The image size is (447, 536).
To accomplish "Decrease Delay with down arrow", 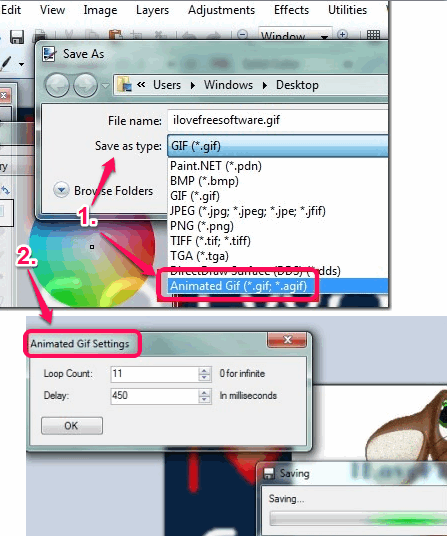I will [x=204, y=400].
